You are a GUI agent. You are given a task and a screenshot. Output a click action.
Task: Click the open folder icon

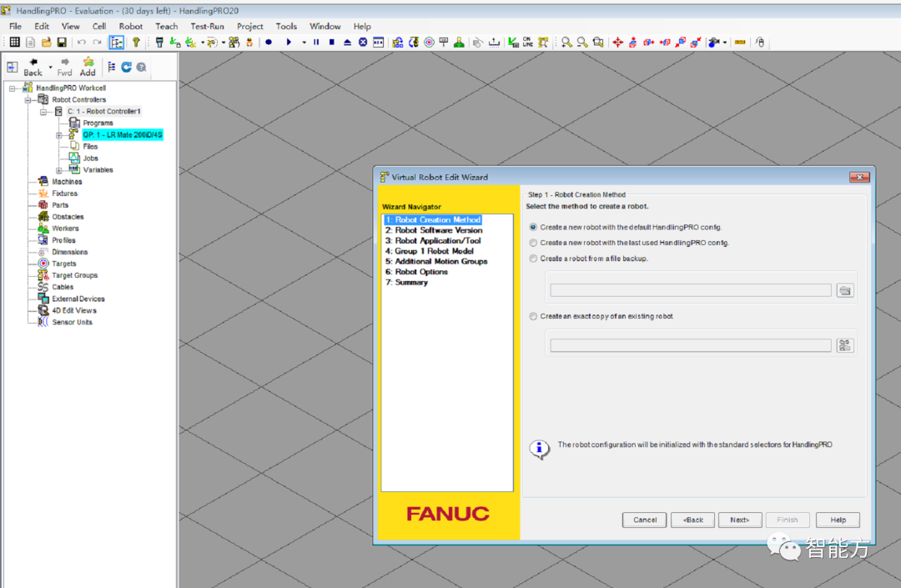[x=46, y=42]
